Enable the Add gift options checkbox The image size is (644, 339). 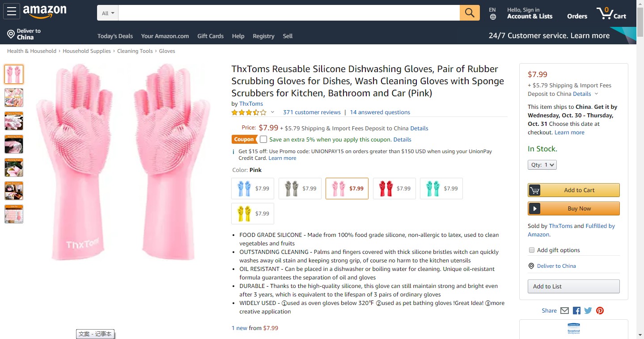[532, 250]
